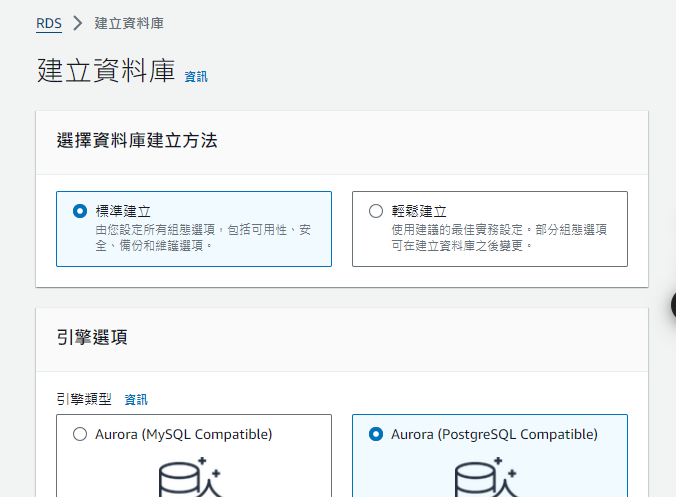The height and width of the screenshot is (497, 676).
Task: Click the 引擎選項 section heading
Action: (92, 337)
